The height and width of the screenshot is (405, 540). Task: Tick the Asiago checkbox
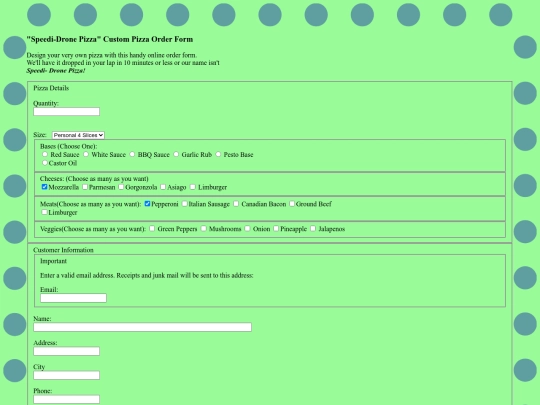pyautogui.click(x=163, y=187)
